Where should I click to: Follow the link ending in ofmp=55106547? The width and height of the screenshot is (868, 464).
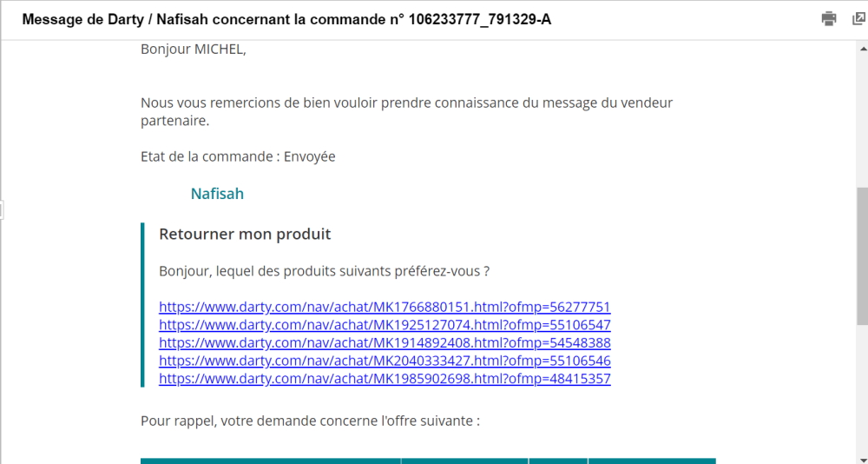[385, 325]
